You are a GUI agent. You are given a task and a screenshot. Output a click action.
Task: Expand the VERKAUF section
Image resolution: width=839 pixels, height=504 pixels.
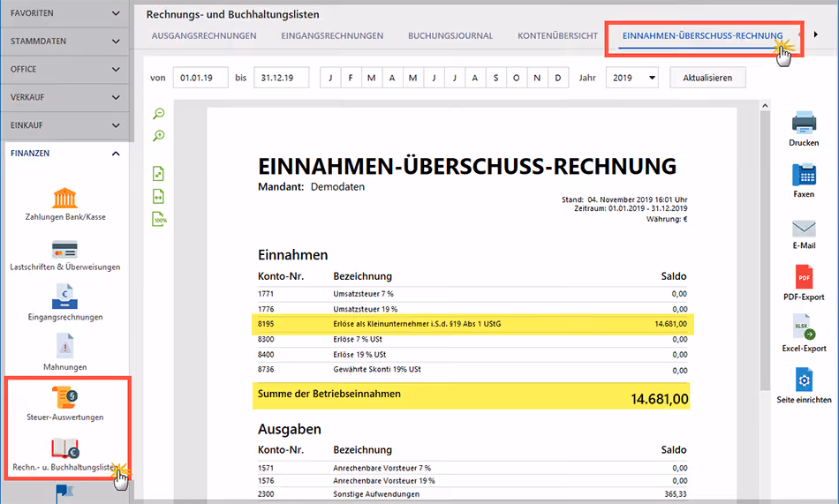tap(64, 97)
